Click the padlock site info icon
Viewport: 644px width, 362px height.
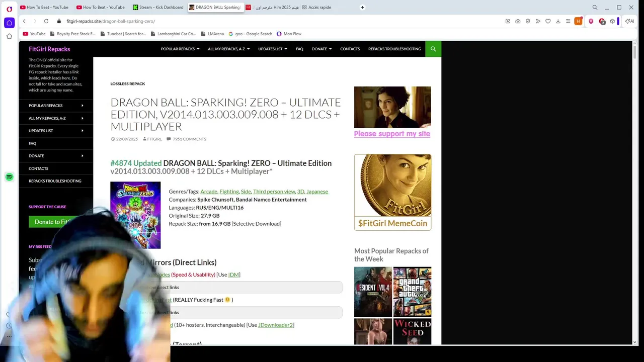click(59, 21)
